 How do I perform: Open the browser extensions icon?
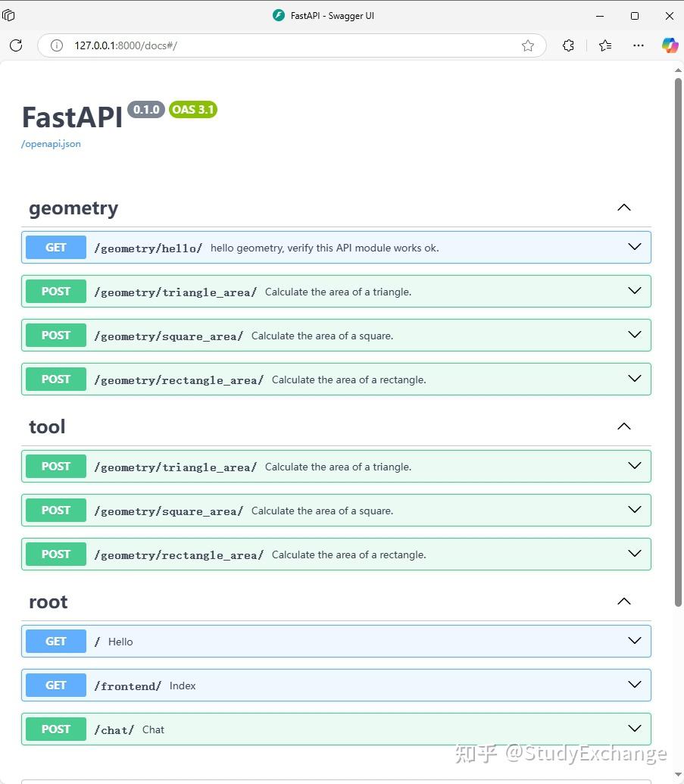[x=569, y=45]
